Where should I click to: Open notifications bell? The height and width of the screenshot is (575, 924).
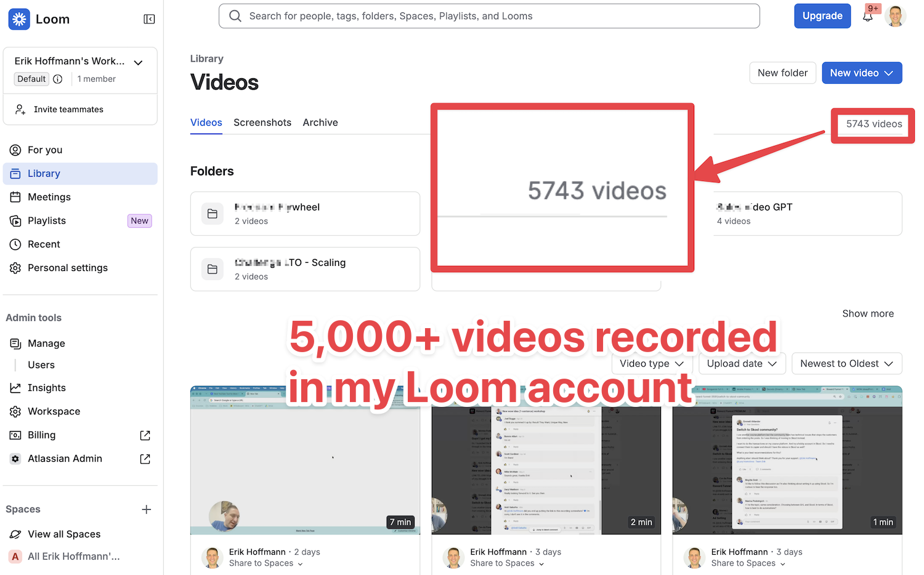coord(868,16)
